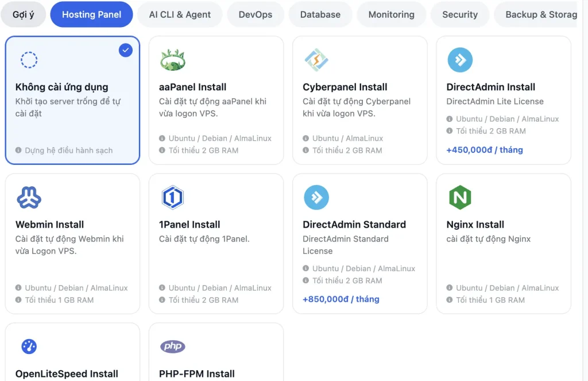Click Nginx's Tối thiểu 1 GB RAM info icon
The width and height of the screenshot is (588, 381).
449,299
